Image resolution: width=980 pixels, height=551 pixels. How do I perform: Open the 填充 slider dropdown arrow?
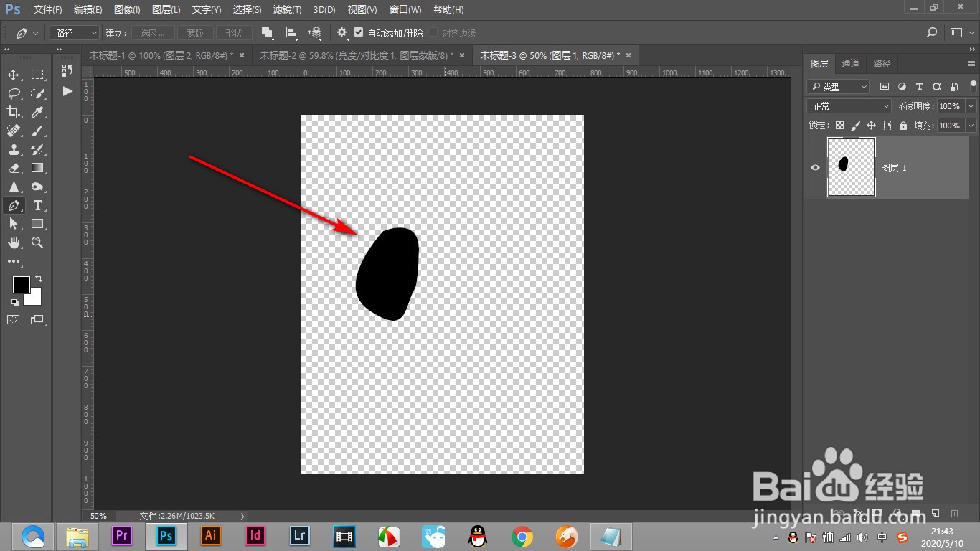pos(971,126)
